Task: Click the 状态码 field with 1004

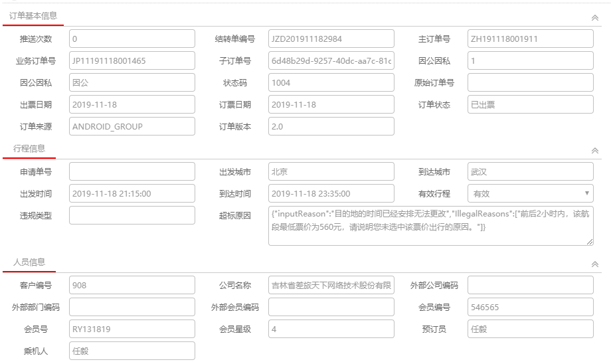Action: 331,82
